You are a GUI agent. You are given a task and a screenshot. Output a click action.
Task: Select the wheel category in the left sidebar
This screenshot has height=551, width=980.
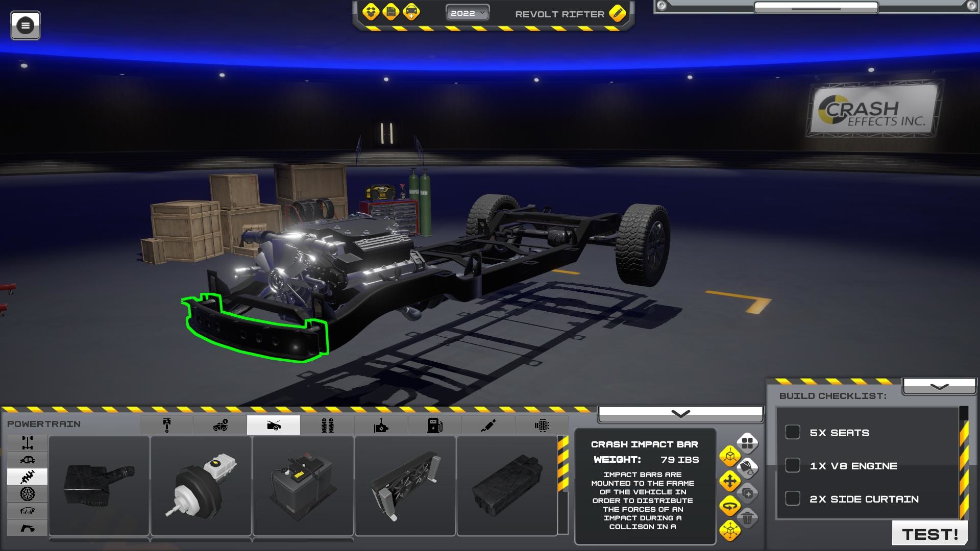(28, 493)
